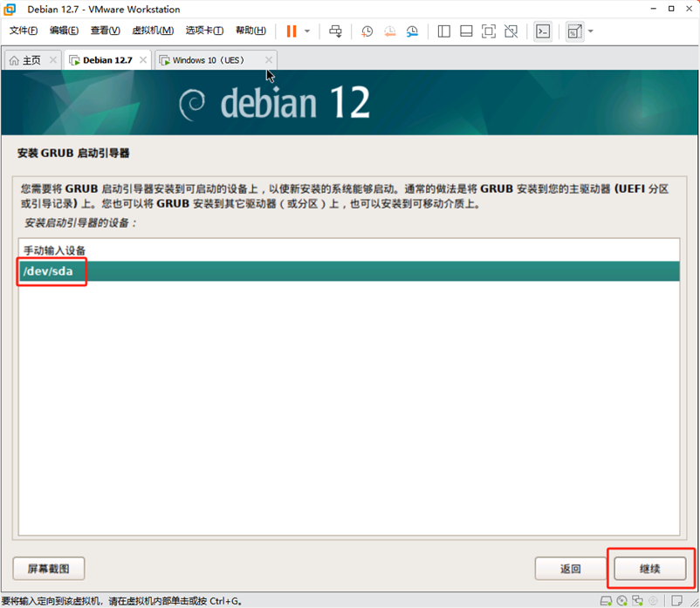Open the 帮助(H) menu
The height and width of the screenshot is (608, 700).
(250, 31)
